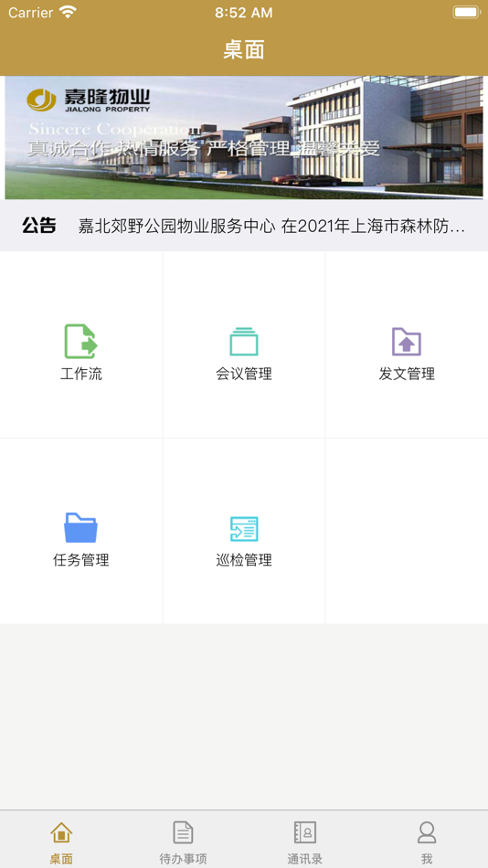
Task: Open the 嘉北郊野公园 announcement text
Action: pos(271,226)
